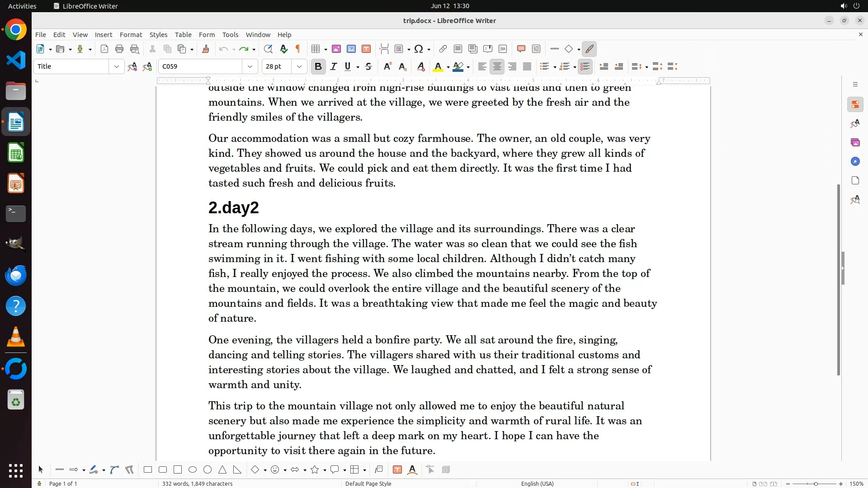Click the Export as PDF icon
This screenshot has height=488, width=868.
[x=104, y=49]
